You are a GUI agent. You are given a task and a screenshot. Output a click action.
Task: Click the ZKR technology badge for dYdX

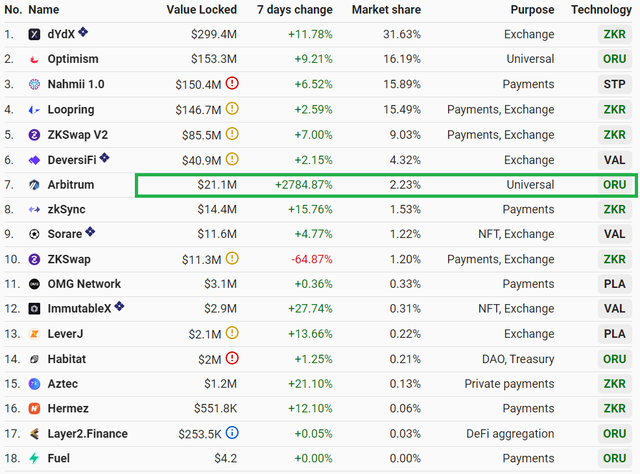(615, 34)
